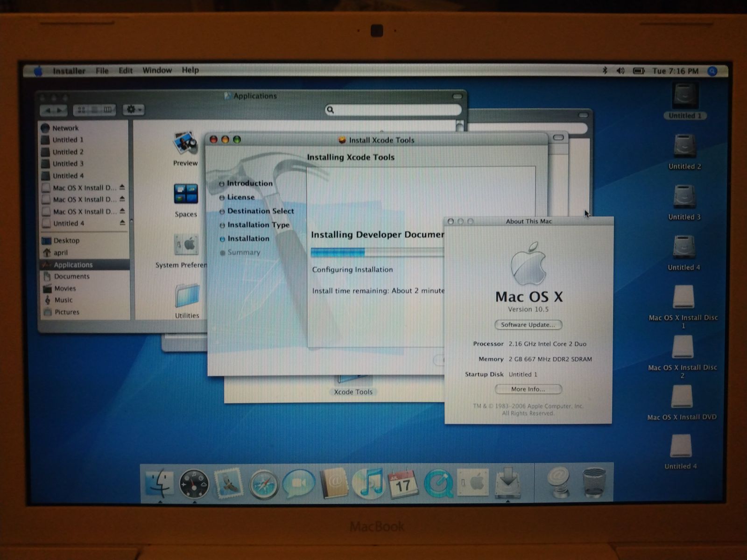Go back in the Applications Finder window
Screen dimensions: 747x560
point(48,110)
